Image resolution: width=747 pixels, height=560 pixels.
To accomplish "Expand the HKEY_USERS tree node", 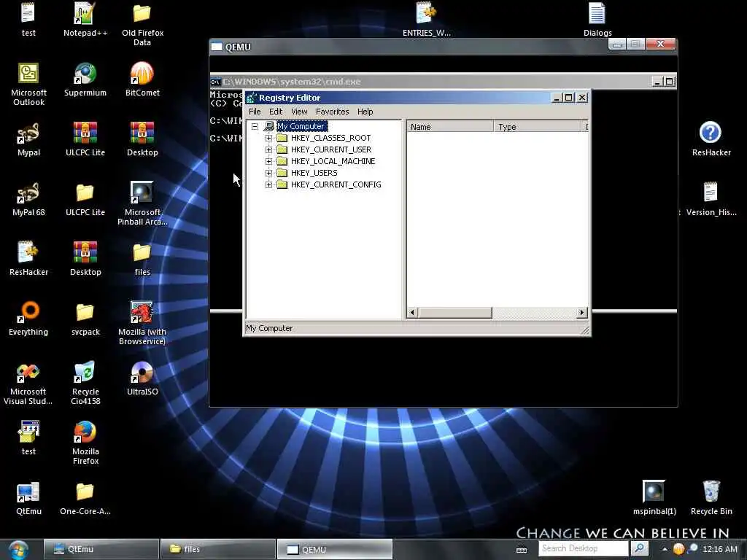I will (268, 173).
